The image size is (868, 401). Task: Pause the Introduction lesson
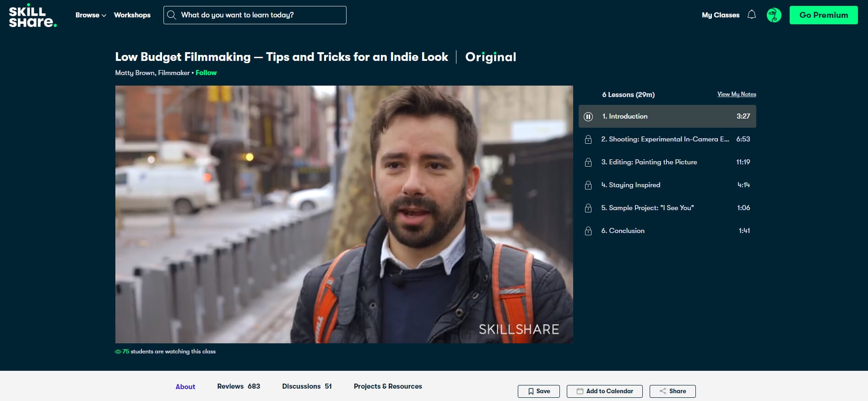589,117
